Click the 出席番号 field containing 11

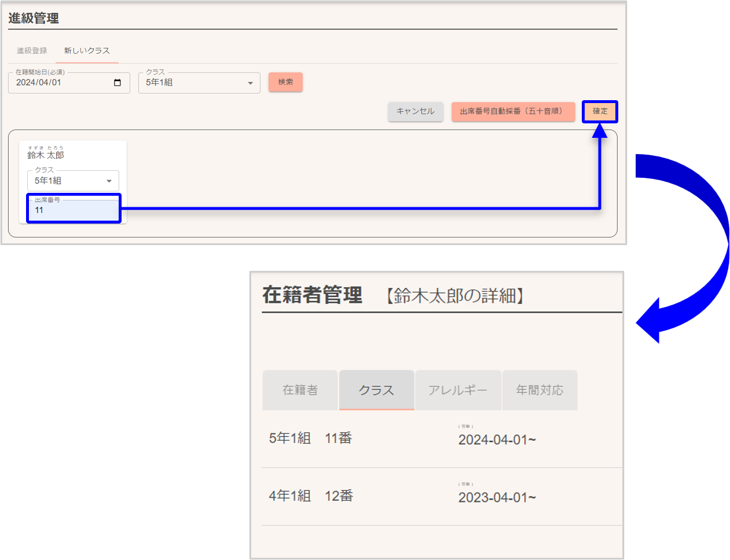[73, 209]
